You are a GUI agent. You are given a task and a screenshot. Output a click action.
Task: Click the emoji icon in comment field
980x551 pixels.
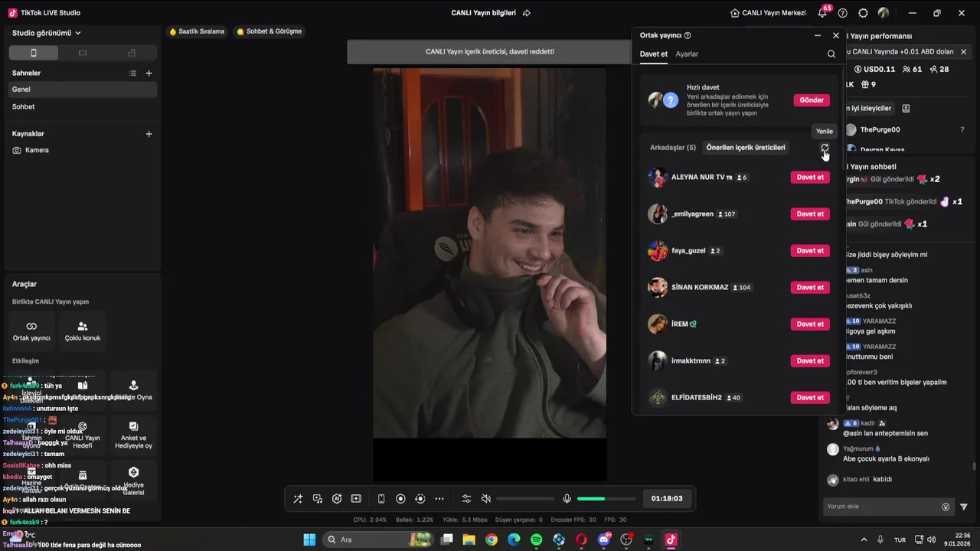(x=946, y=507)
